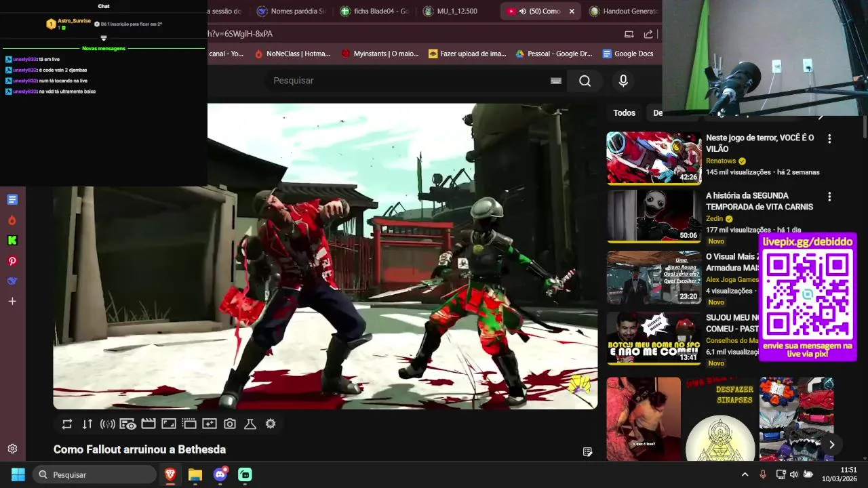Click the dotted window popup icon
The height and width of the screenshot is (488, 868).
click(x=189, y=424)
